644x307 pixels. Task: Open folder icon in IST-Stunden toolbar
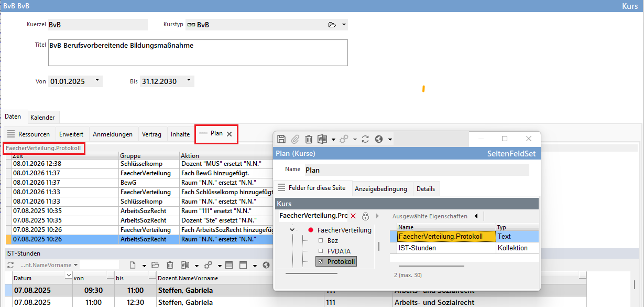[x=155, y=266]
